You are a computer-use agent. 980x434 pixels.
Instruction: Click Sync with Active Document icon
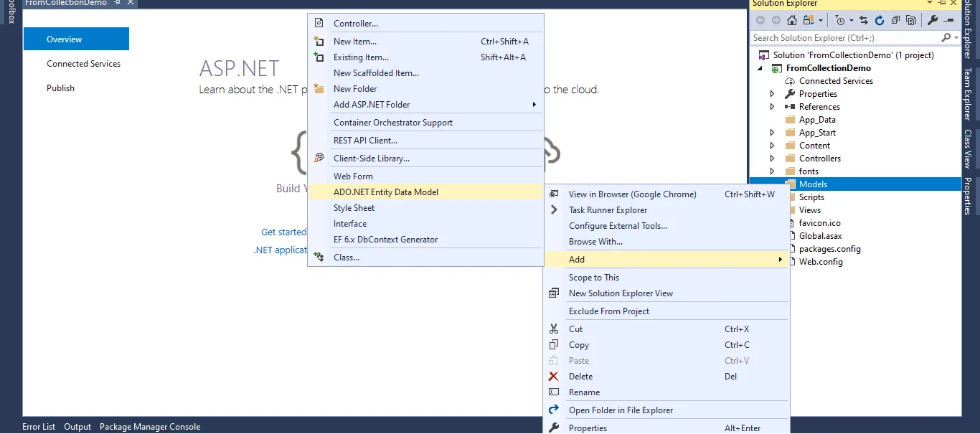point(864,20)
